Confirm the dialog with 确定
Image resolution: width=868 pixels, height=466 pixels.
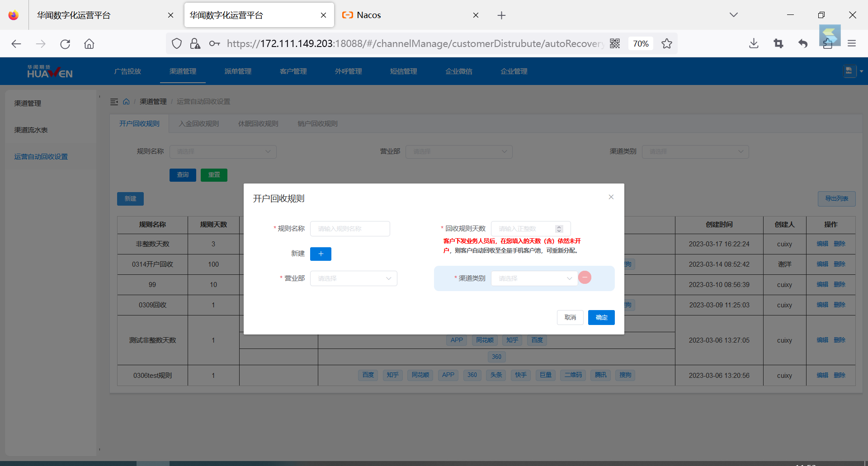[601, 317]
